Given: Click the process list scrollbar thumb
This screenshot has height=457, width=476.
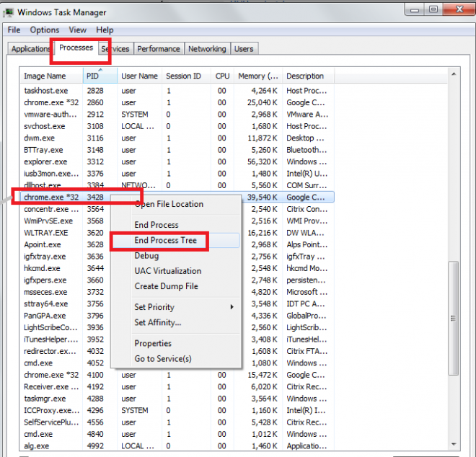Looking at the screenshot, I should pyautogui.click(x=454, y=318).
